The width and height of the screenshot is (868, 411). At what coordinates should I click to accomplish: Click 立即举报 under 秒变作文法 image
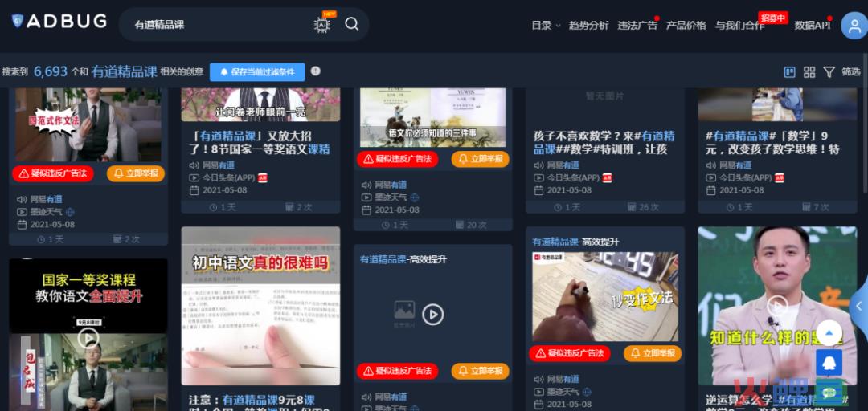pos(653,353)
